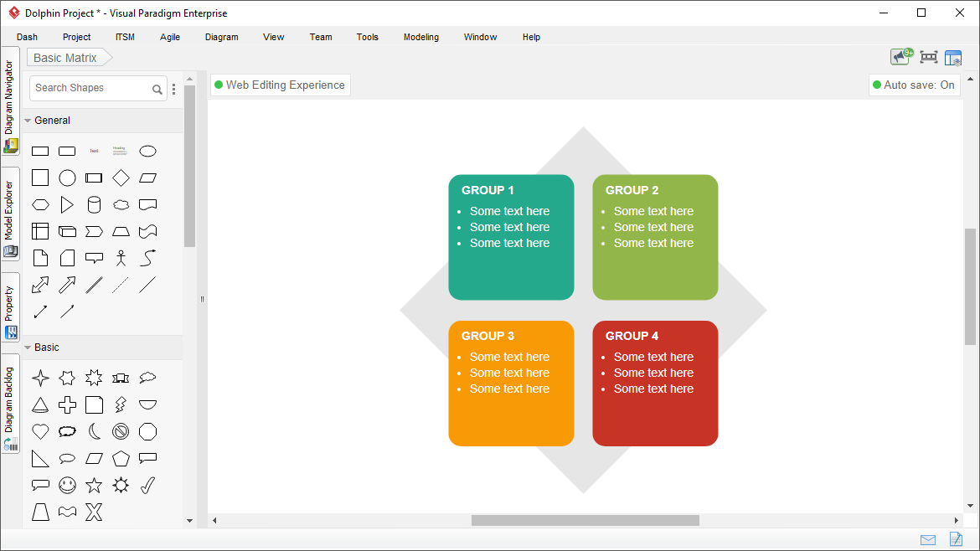Open the ITSM menu
980x551 pixels.
point(125,37)
